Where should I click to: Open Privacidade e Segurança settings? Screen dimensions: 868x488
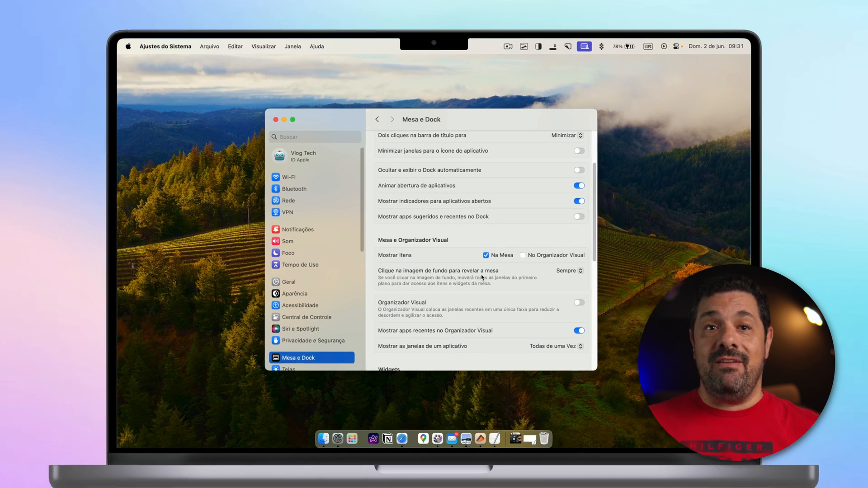313,340
